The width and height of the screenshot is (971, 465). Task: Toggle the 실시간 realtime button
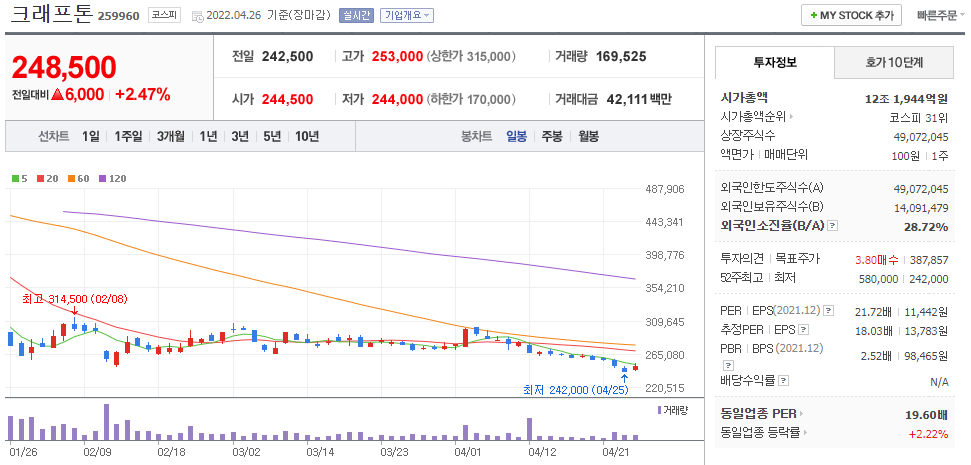pyautogui.click(x=356, y=15)
